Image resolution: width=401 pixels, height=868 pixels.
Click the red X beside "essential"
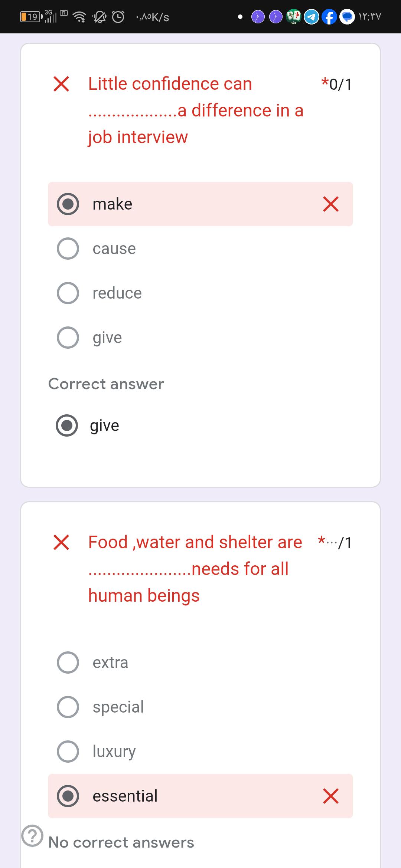pyautogui.click(x=330, y=796)
